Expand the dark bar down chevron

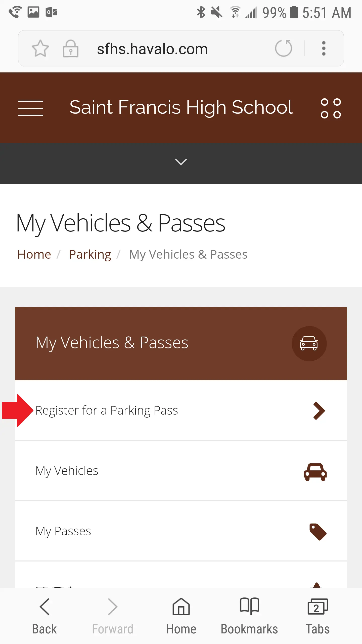(x=181, y=162)
